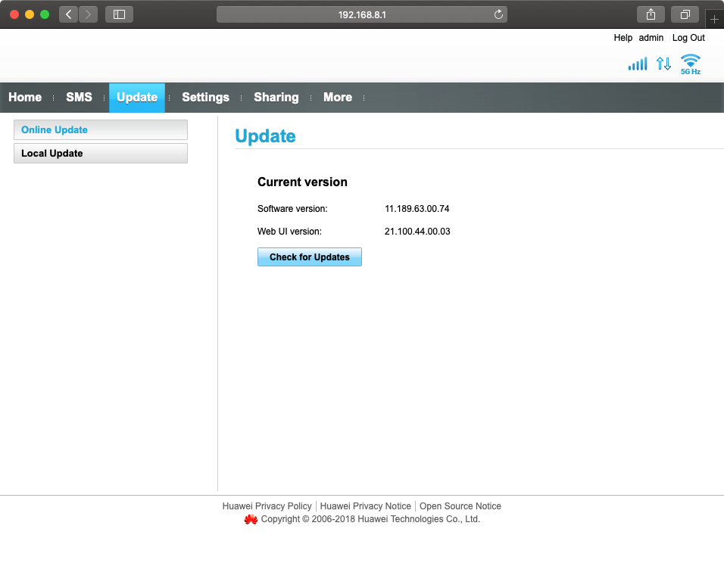Click the Safari share icon
Screen dimensions: 724x588
click(650, 14)
